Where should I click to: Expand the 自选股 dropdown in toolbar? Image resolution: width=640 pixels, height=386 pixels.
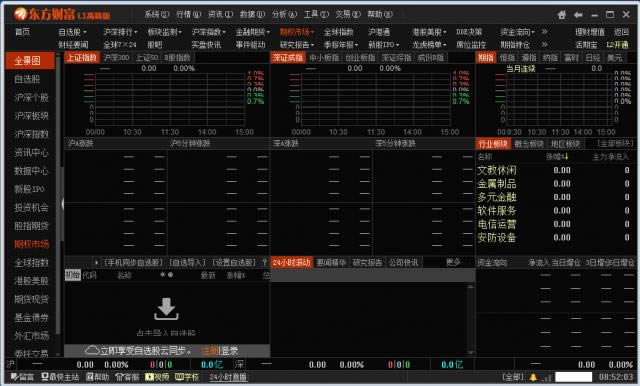(73, 32)
